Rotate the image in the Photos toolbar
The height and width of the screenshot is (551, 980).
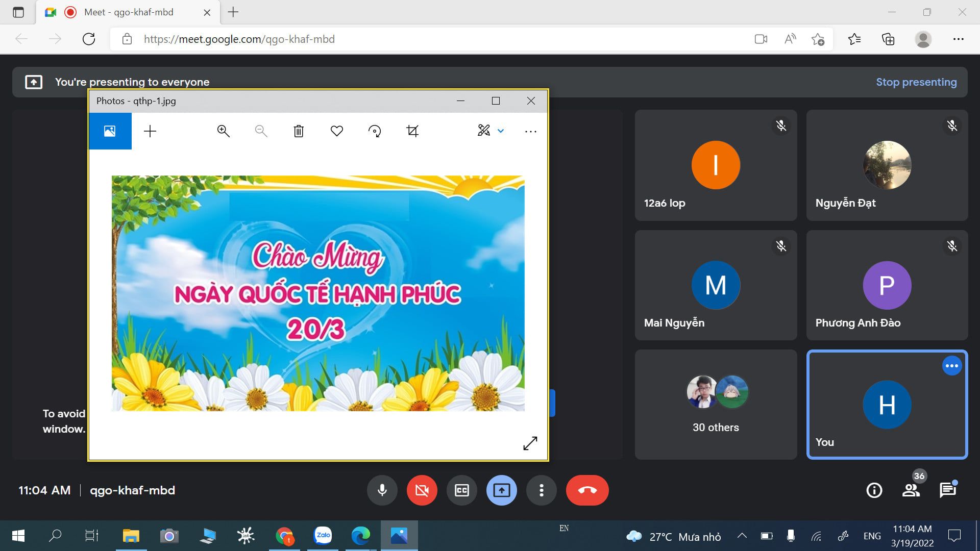(x=375, y=131)
